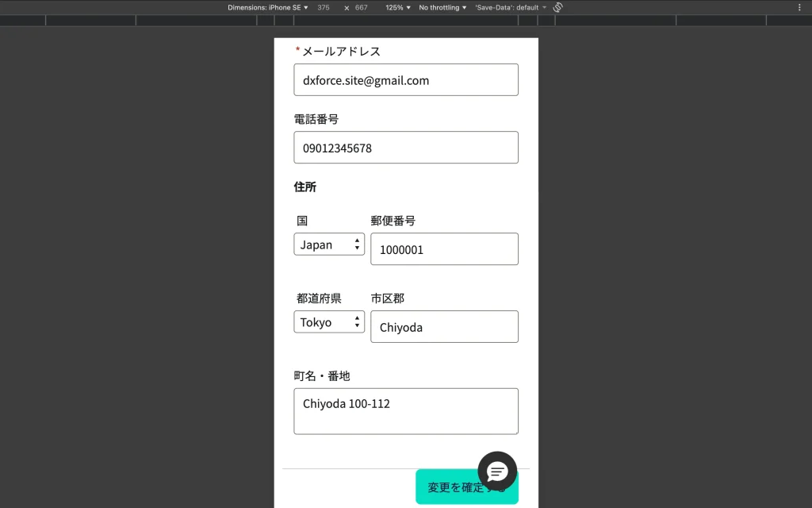This screenshot has width=812, height=508.
Task: Click the 電話番号 field label
Action: point(316,119)
